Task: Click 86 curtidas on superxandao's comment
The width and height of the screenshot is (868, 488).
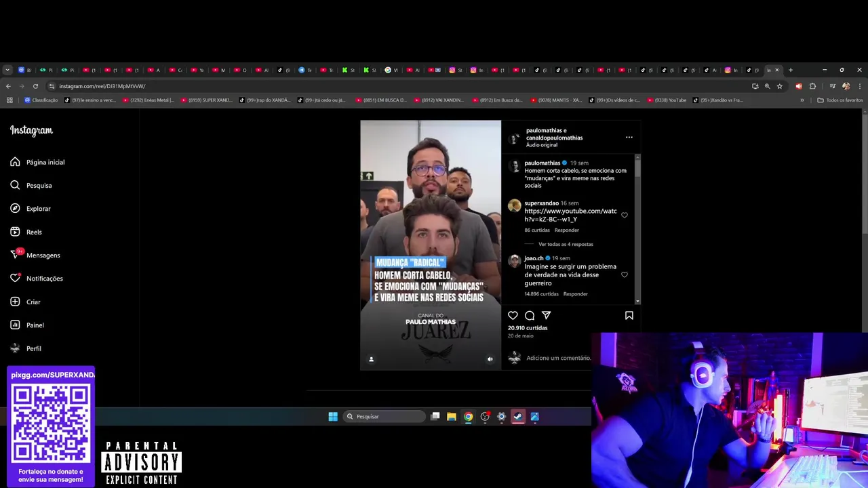Action: coord(536,230)
